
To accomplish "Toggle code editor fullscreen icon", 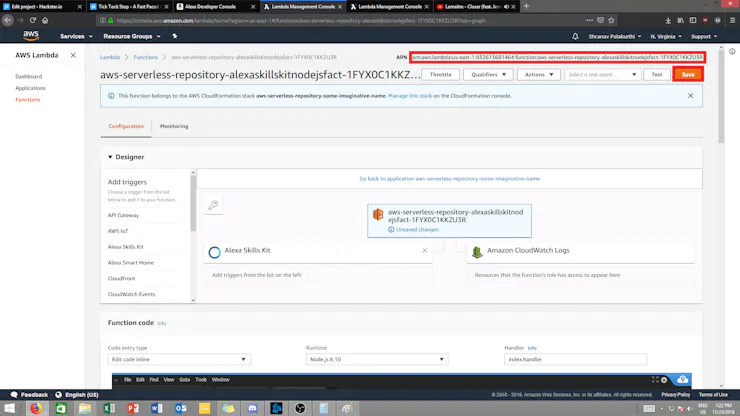I will pos(655,380).
